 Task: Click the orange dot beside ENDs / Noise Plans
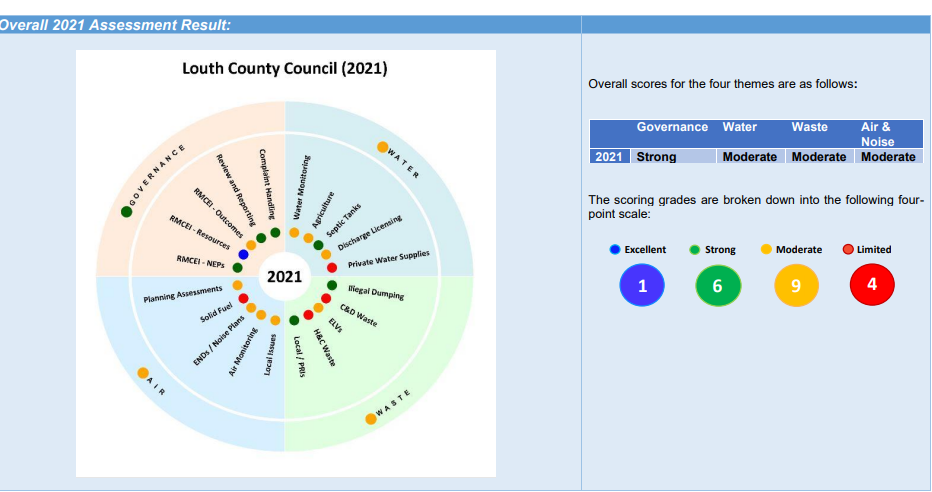[251, 308]
